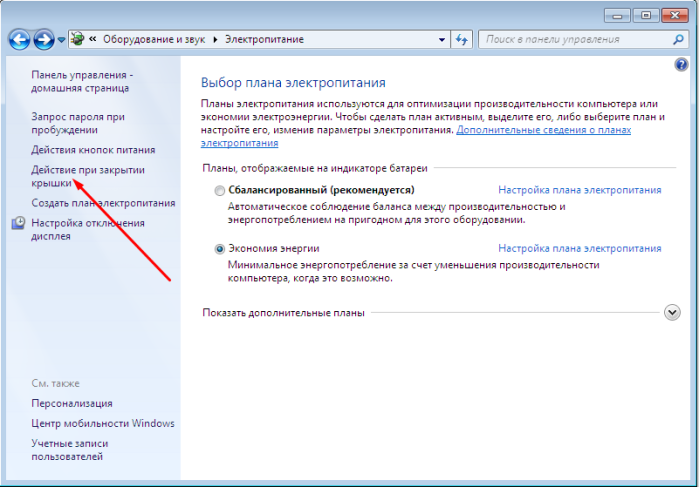Click the Показать дополнительные планы text
Image resolution: width=699 pixels, height=487 pixels.
[x=284, y=313]
